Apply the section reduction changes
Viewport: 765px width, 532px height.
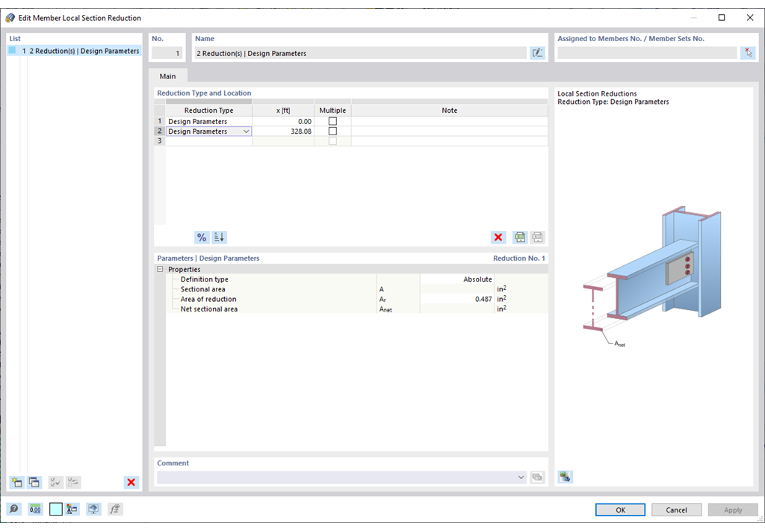pyautogui.click(x=733, y=509)
